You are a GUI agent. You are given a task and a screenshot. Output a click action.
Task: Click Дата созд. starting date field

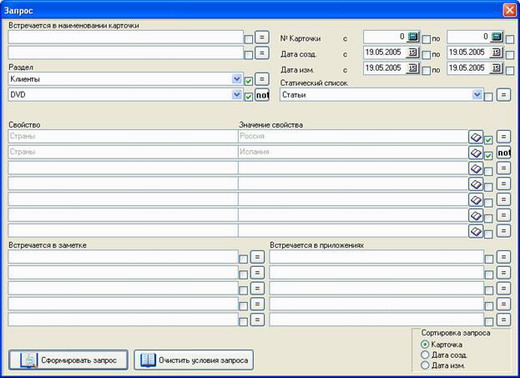(385, 52)
